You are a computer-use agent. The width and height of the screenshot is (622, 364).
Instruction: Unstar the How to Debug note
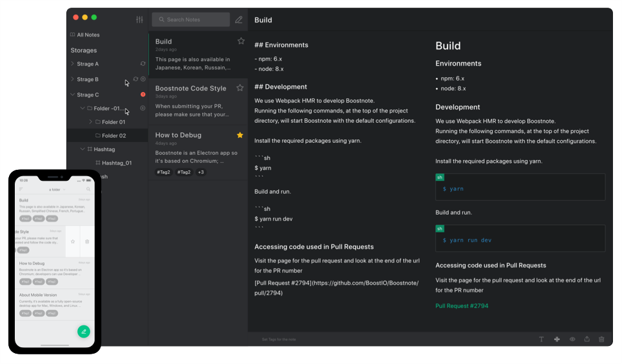(240, 135)
